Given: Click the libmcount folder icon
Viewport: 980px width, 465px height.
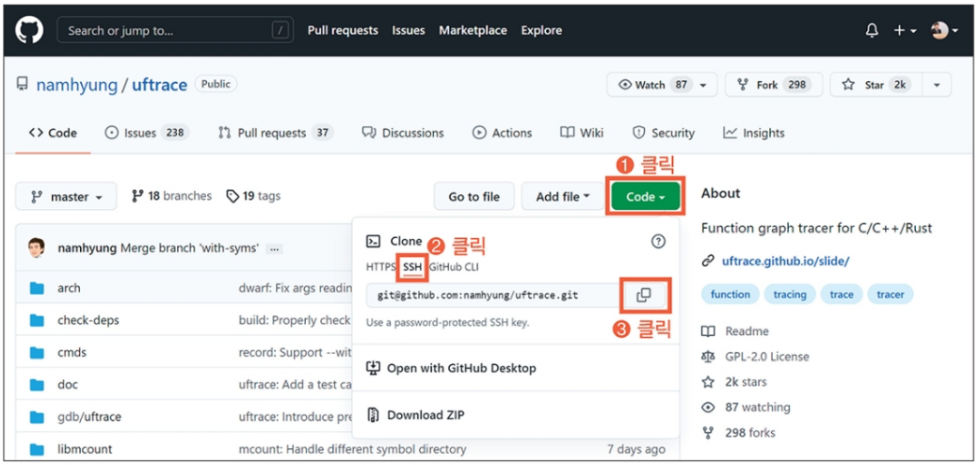Looking at the screenshot, I should pos(37,449).
